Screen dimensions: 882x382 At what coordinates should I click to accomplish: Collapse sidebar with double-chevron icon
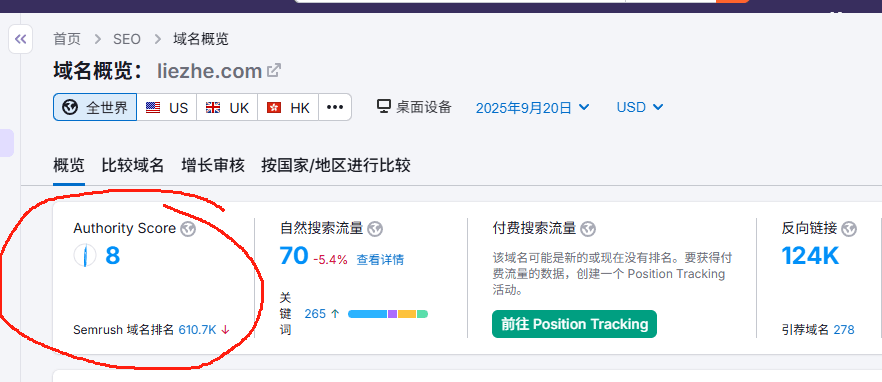click(x=20, y=39)
